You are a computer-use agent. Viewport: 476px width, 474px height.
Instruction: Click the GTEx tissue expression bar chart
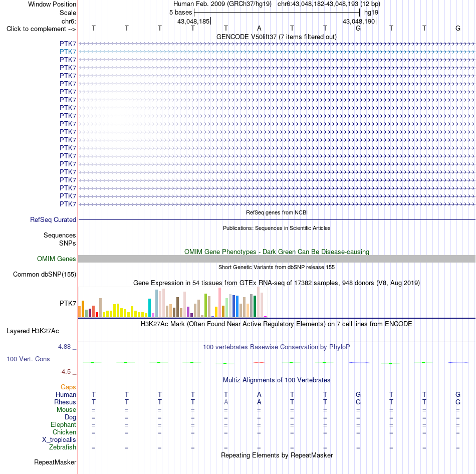pyautogui.click(x=172, y=303)
